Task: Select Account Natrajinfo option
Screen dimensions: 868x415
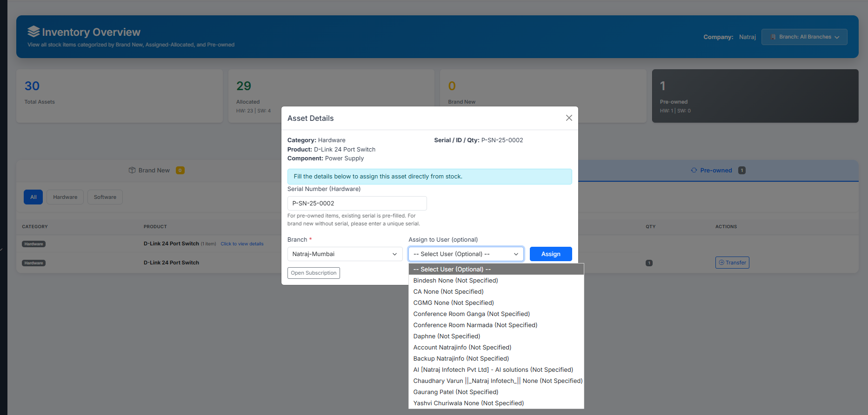Action: pos(496,348)
